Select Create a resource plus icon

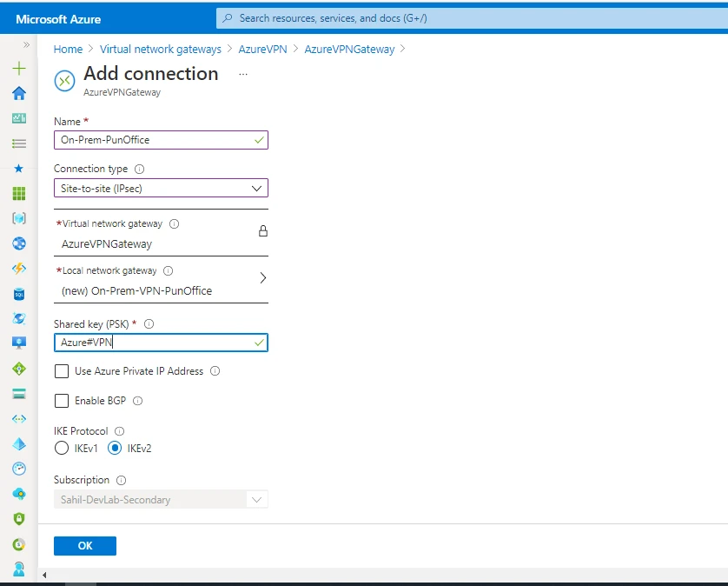pos(19,67)
